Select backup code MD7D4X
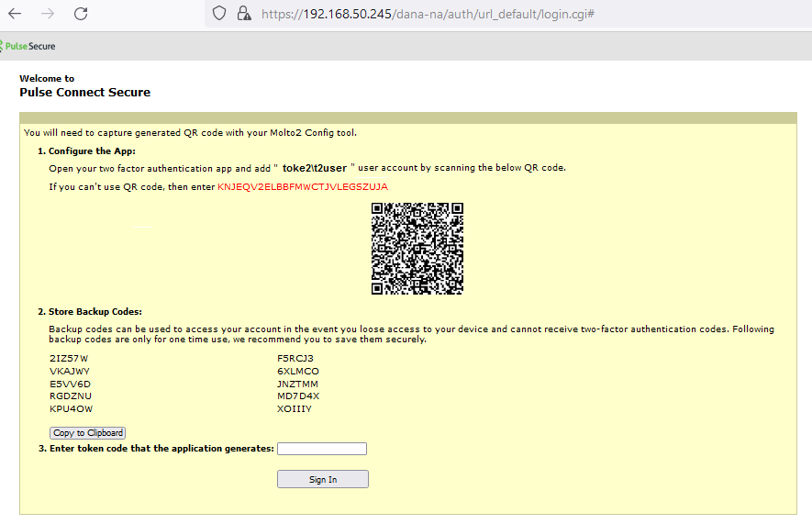 pos(298,396)
